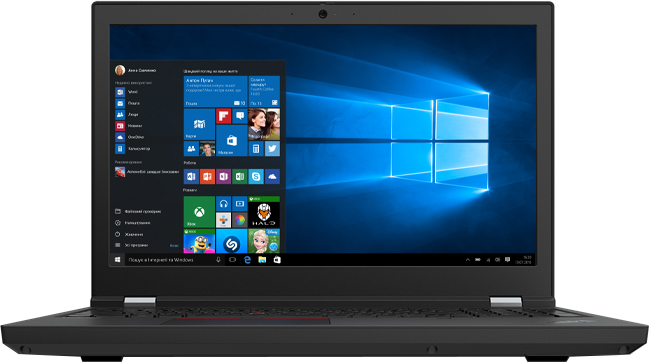650x362 pixels.
Task: Launch Microsoft Edge from the taskbar
Action: pyautogui.click(x=247, y=260)
